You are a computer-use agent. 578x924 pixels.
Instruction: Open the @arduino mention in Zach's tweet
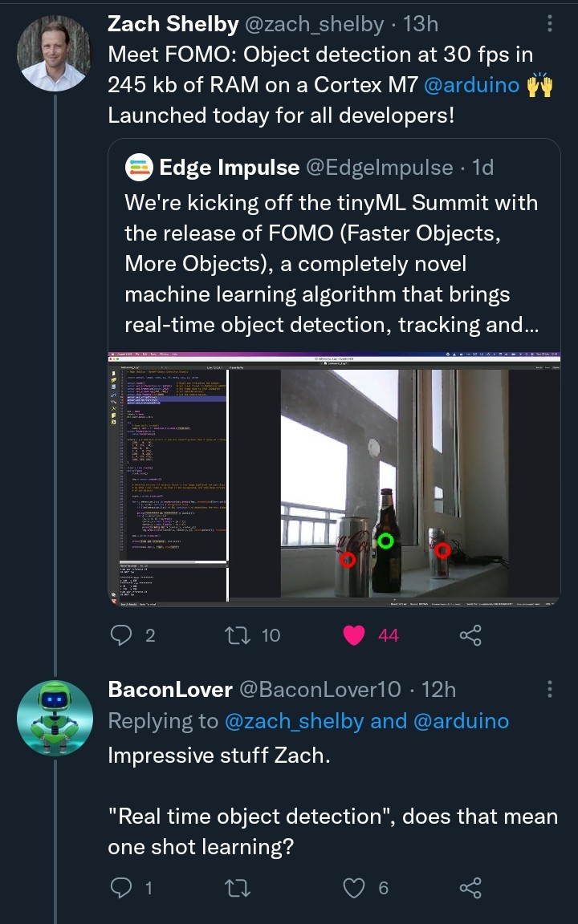click(x=472, y=85)
